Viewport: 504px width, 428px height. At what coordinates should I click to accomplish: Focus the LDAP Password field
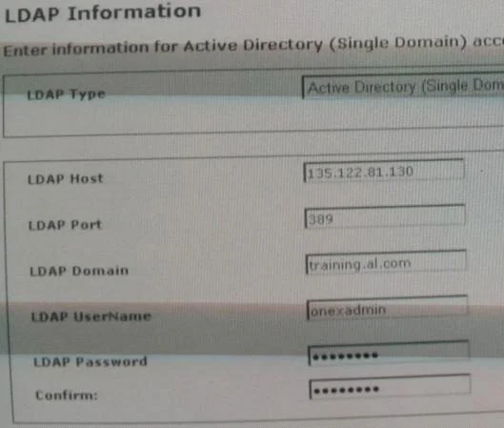tap(389, 354)
